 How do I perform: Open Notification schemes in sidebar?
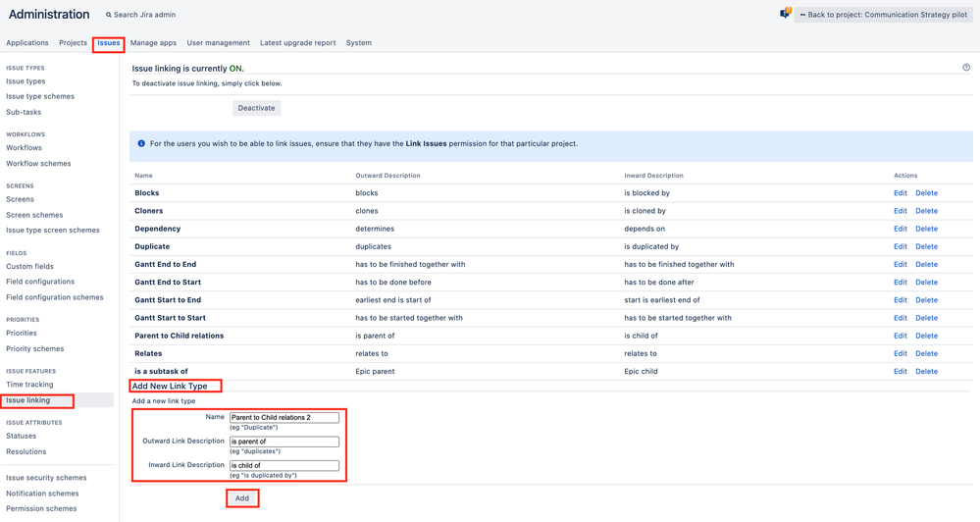click(42, 494)
